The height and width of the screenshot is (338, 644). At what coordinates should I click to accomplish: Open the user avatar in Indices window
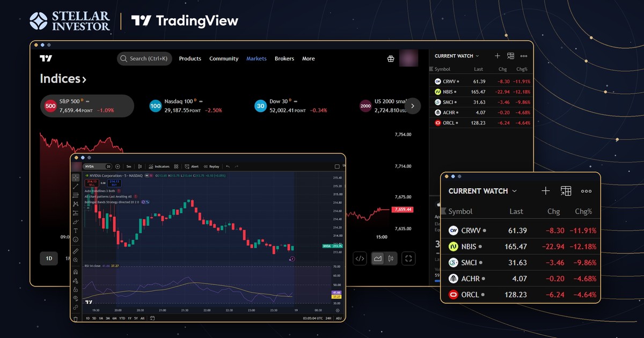[409, 58]
